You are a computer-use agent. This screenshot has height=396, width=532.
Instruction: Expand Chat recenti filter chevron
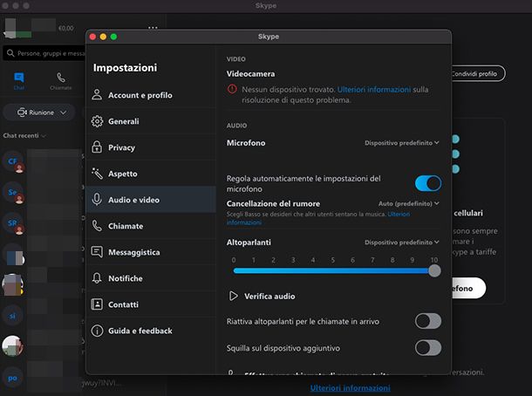[x=44, y=136]
